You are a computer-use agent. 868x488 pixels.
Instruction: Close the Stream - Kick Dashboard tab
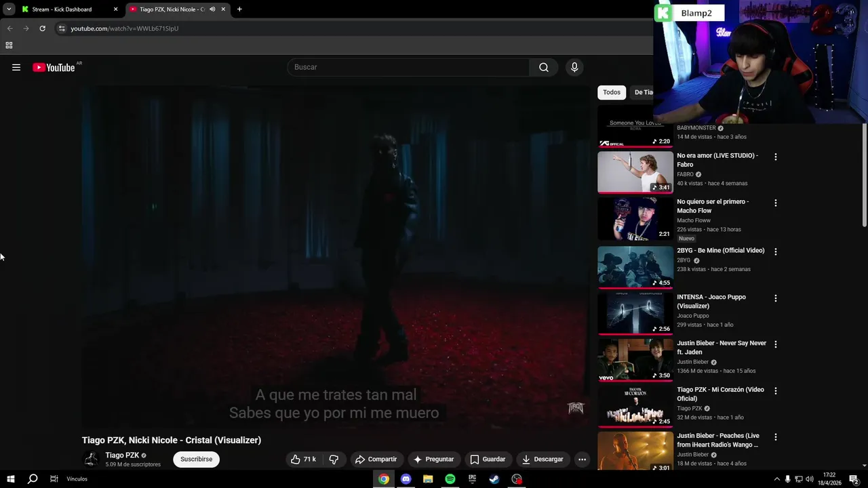pos(115,9)
